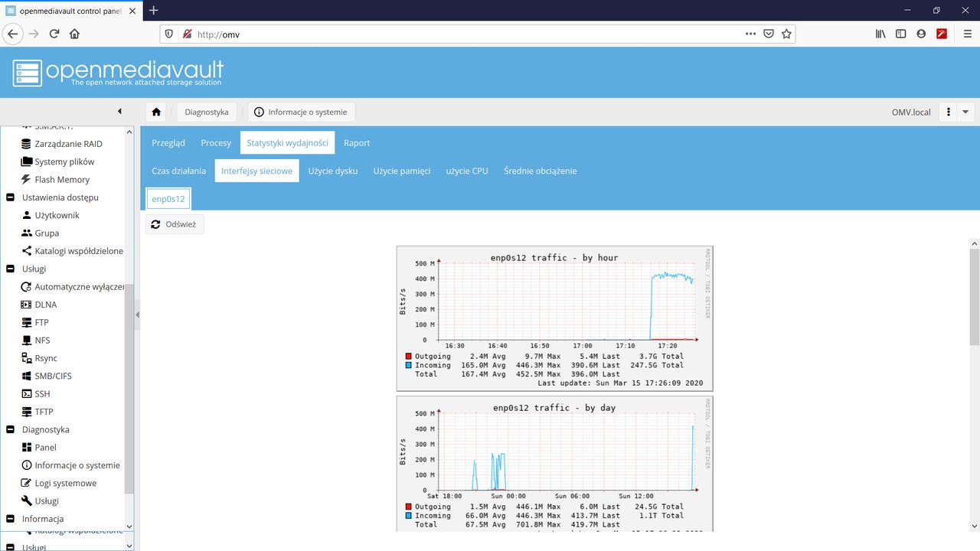
Task: Click the Firefox reload page icon
Action: 54,34
